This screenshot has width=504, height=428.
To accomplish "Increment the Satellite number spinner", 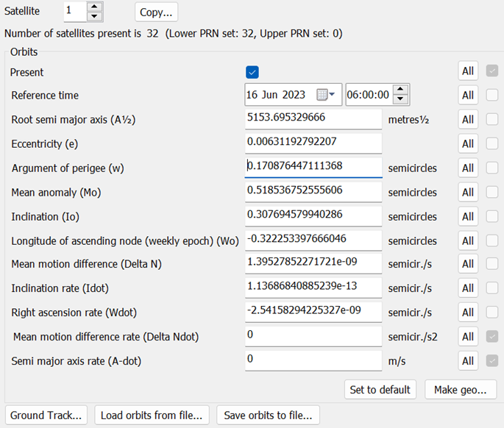I will [x=93, y=7].
